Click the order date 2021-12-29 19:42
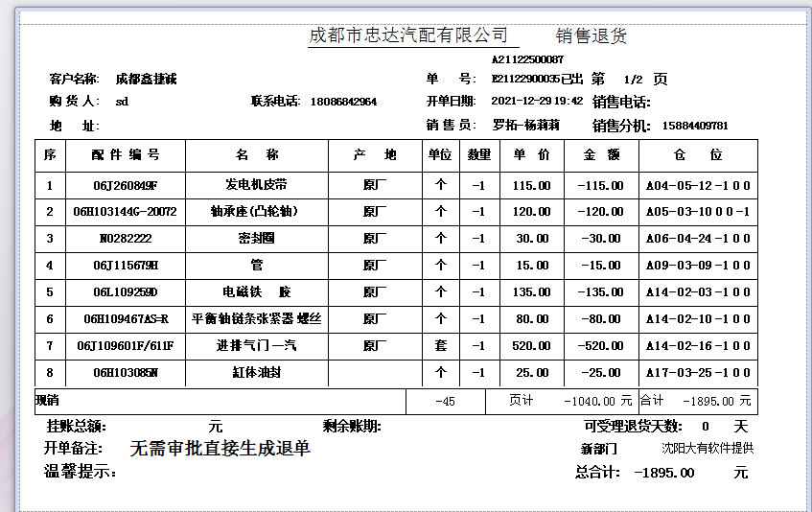The height and width of the screenshot is (512, 812). coord(536,102)
